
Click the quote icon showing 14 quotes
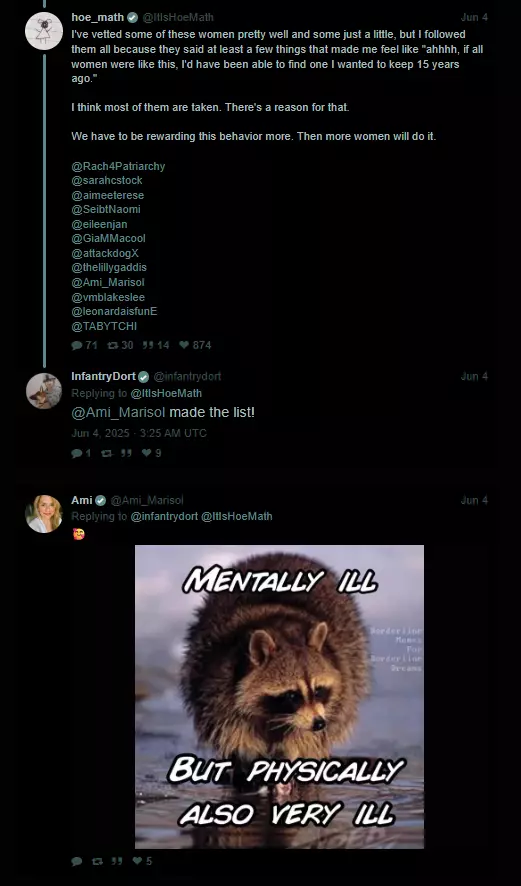[148, 345]
